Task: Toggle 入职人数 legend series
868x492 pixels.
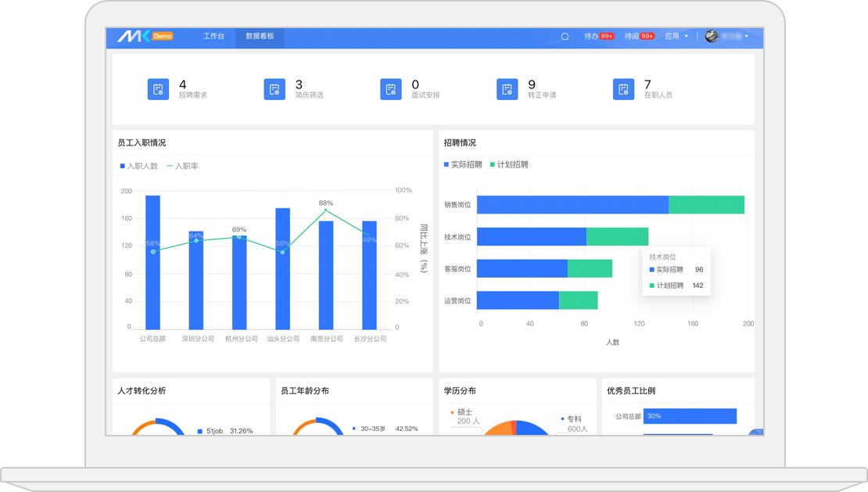Action: pyautogui.click(x=139, y=166)
